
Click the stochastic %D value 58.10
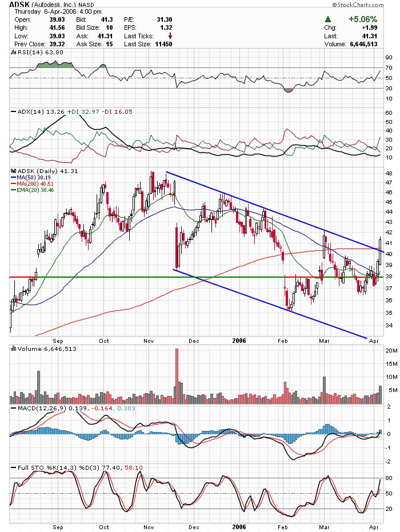point(134,467)
